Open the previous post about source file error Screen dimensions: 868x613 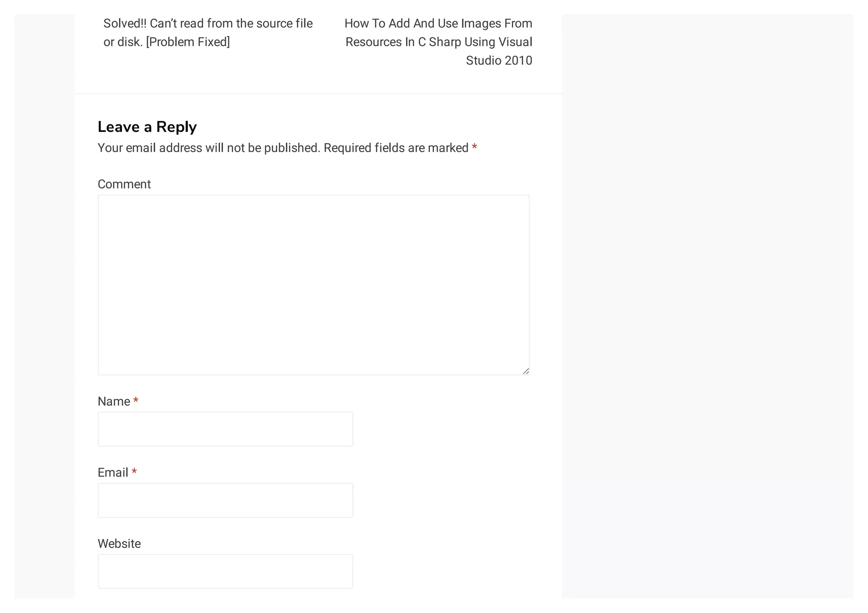pos(208,24)
